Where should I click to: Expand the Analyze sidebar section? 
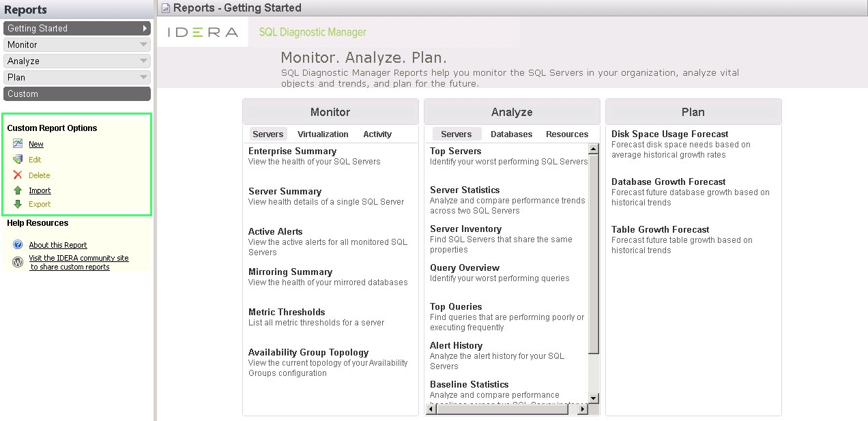tap(77, 61)
